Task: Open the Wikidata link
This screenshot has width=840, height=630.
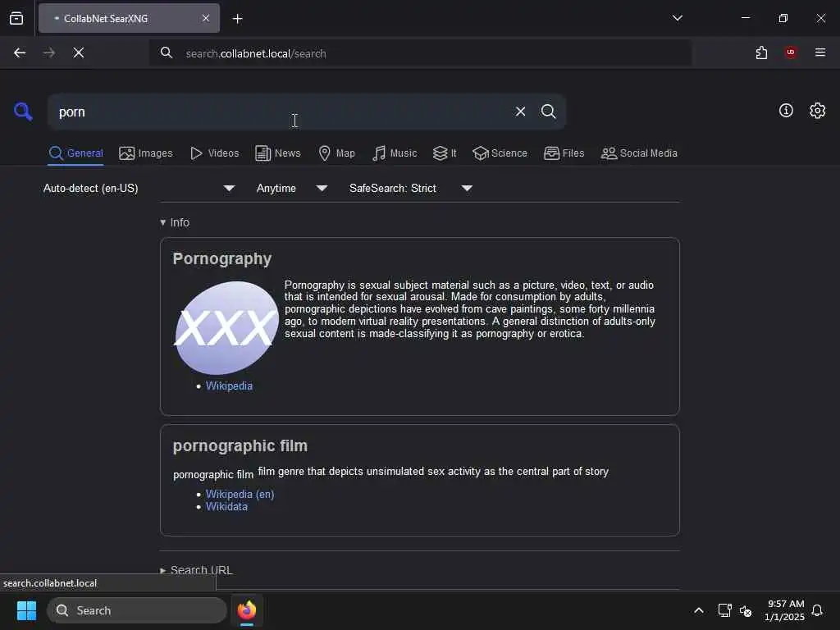Action: pyautogui.click(x=226, y=506)
